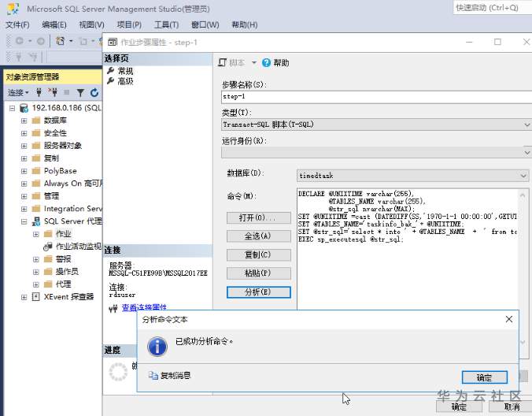Image resolution: width=532 pixels, height=416 pixels.
Task: Expand the 安全性 folder
Action: [x=24, y=133]
